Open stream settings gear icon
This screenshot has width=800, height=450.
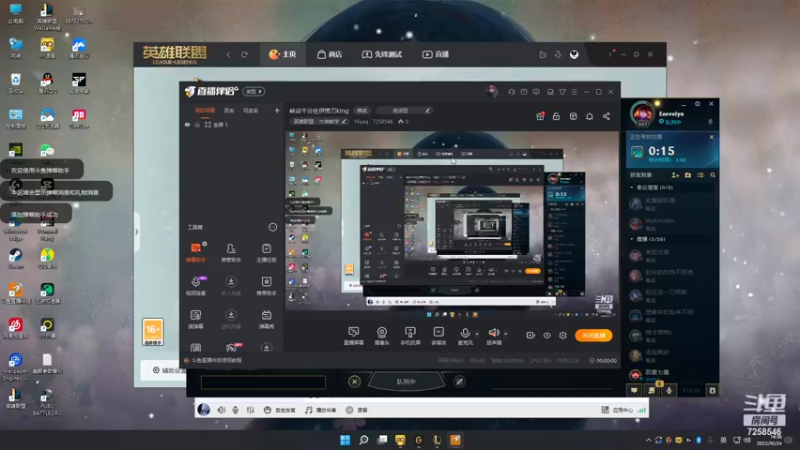click(563, 335)
